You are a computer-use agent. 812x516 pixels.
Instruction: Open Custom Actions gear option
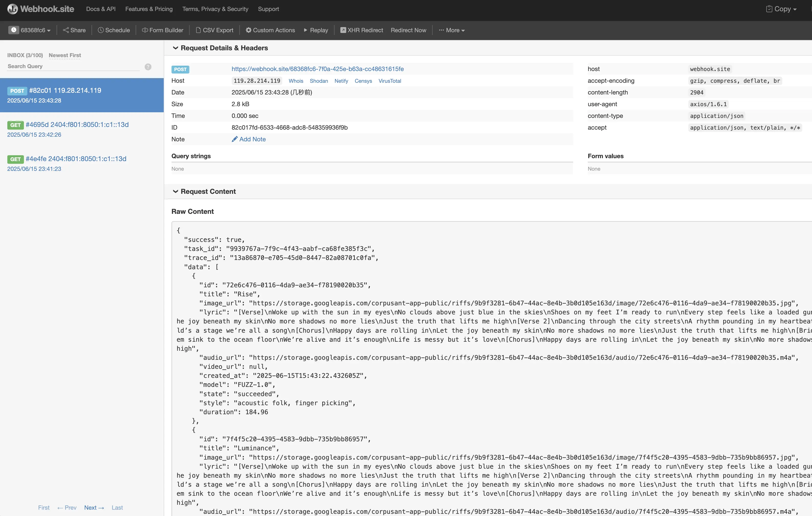(x=249, y=30)
